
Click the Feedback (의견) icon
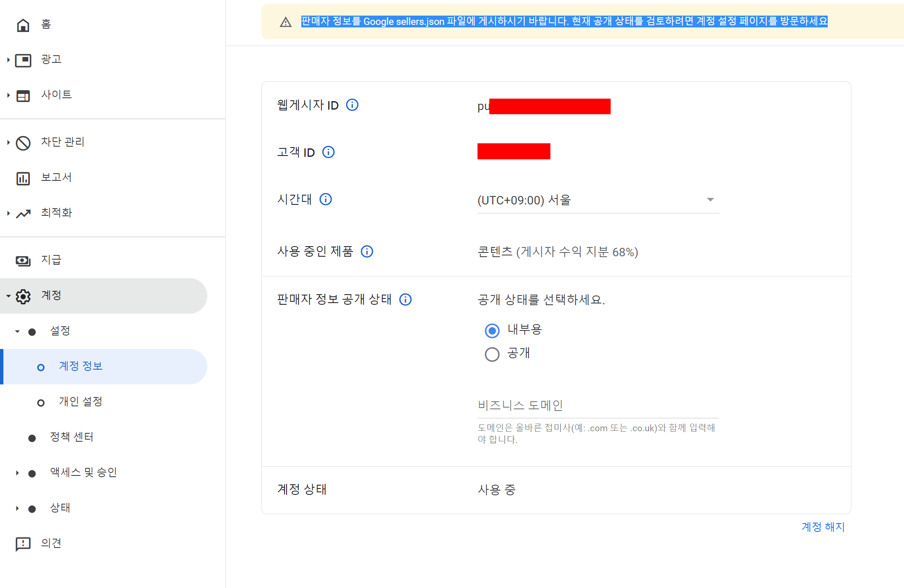coord(23,544)
